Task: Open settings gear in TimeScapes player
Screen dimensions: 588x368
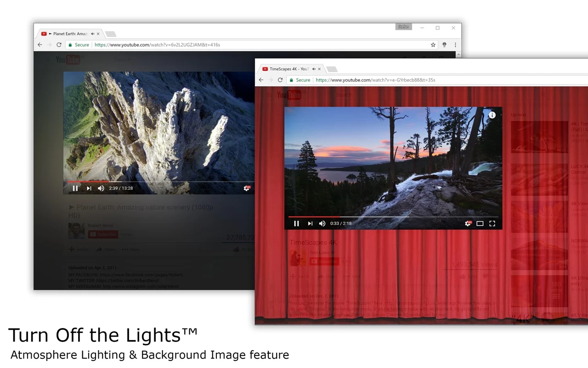Action: point(468,224)
